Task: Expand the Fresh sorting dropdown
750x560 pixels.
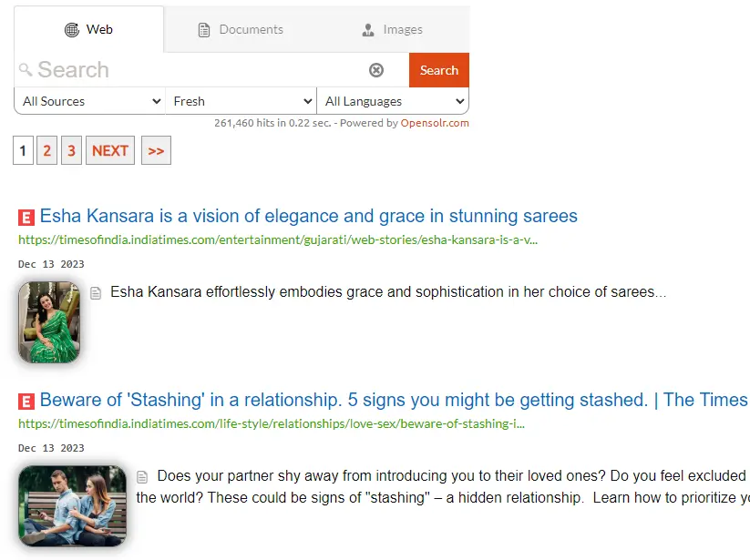Action: [241, 101]
